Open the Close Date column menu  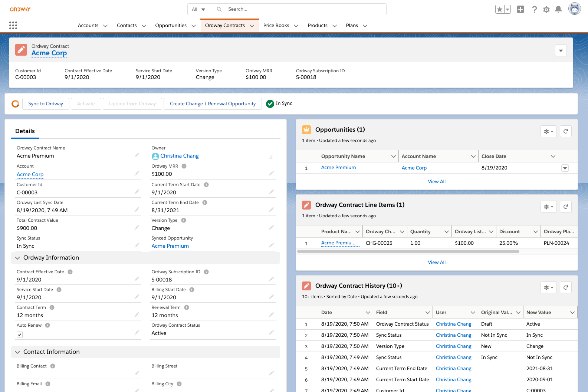click(553, 157)
